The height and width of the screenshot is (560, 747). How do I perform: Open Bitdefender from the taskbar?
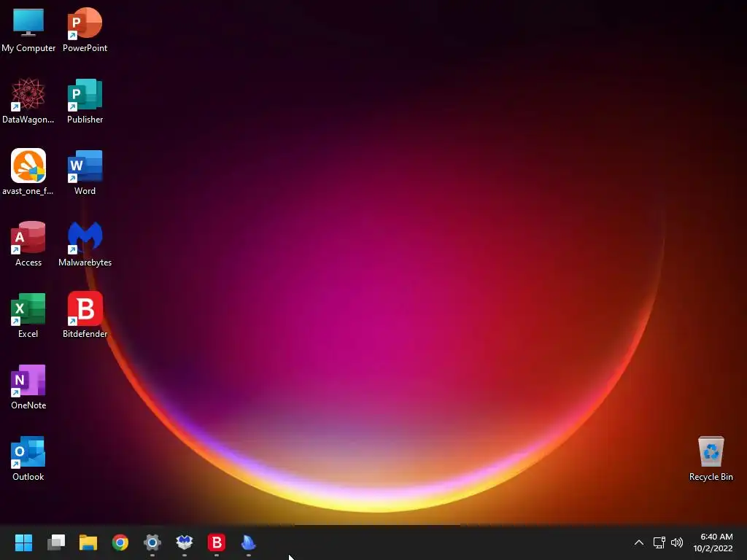coord(216,542)
